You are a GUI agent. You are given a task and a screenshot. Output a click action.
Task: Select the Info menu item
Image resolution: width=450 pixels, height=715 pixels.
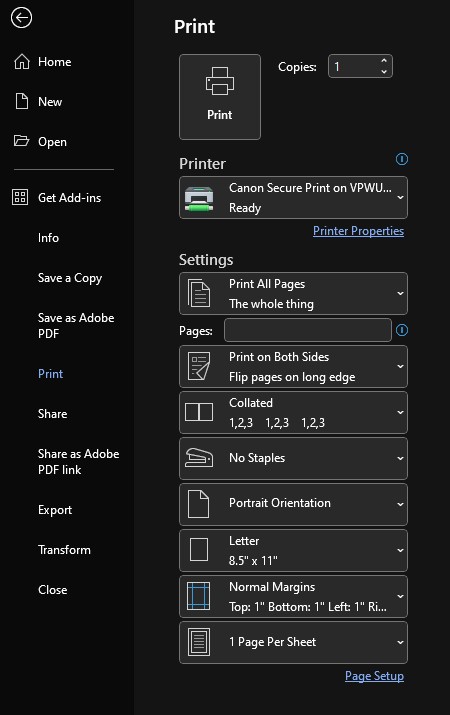[48, 238]
